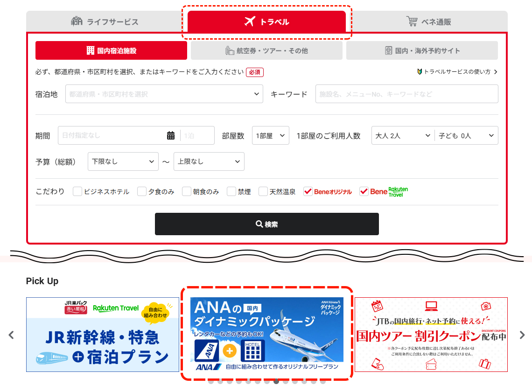Click the 必須 required badge

(x=254, y=72)
